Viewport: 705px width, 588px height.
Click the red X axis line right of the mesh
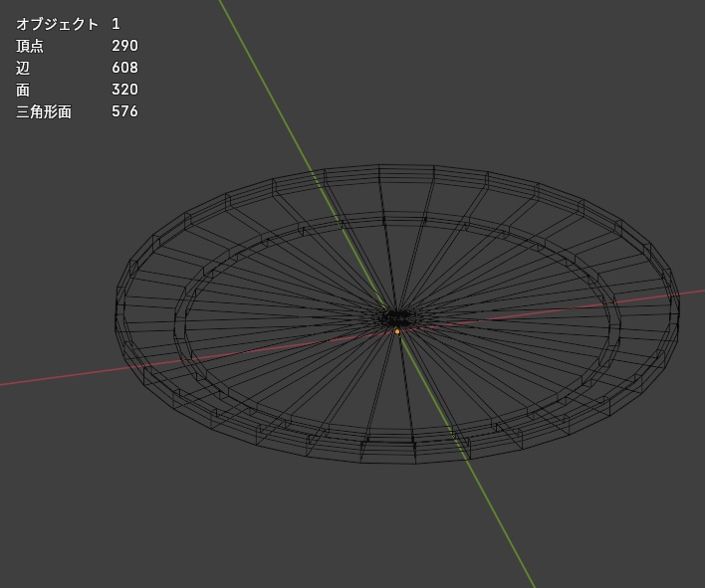(691, 294)
